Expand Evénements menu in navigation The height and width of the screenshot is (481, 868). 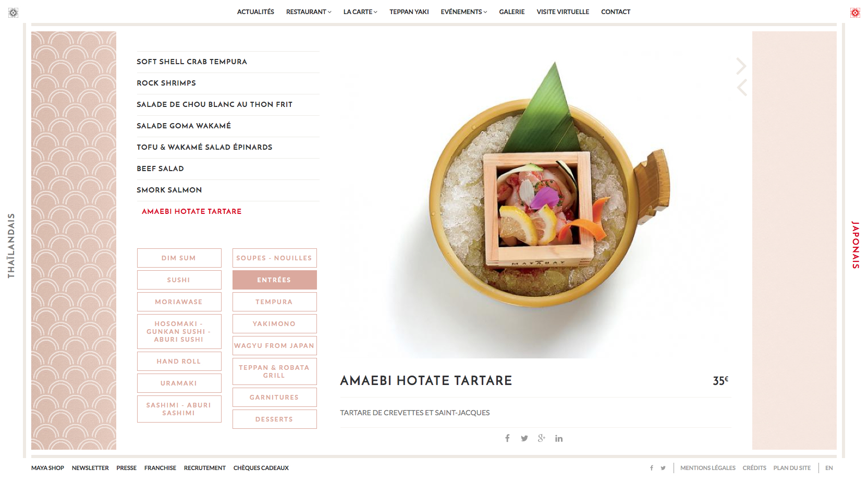464,11
